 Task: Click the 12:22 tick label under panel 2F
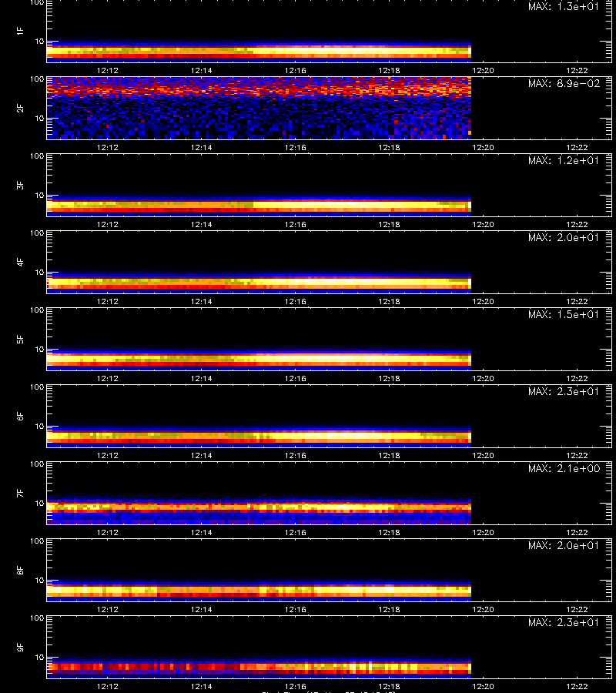577,147
